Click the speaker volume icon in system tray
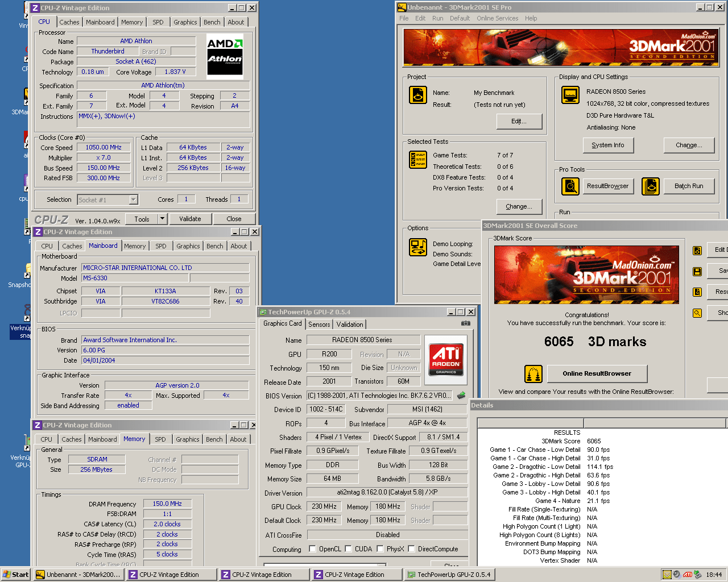This screenshot has height=582, width=728. [677, 575]
